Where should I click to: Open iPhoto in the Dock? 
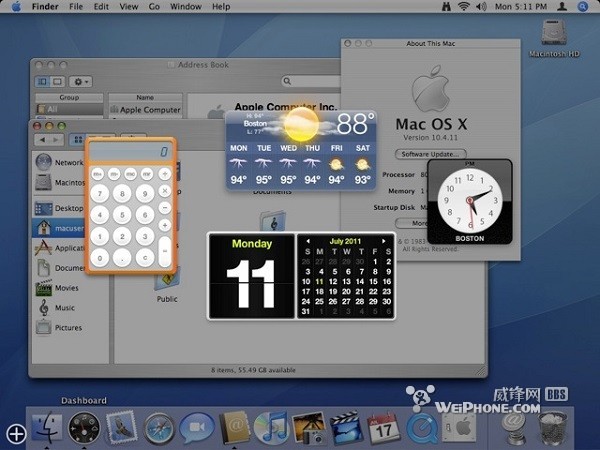pyautogui.click(x=308, y=428)
